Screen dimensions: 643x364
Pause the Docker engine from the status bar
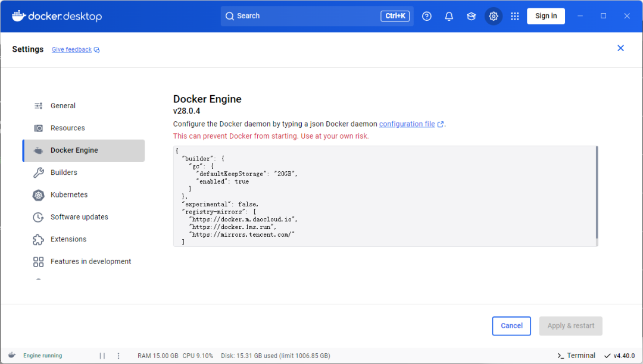tap(102, 356)
